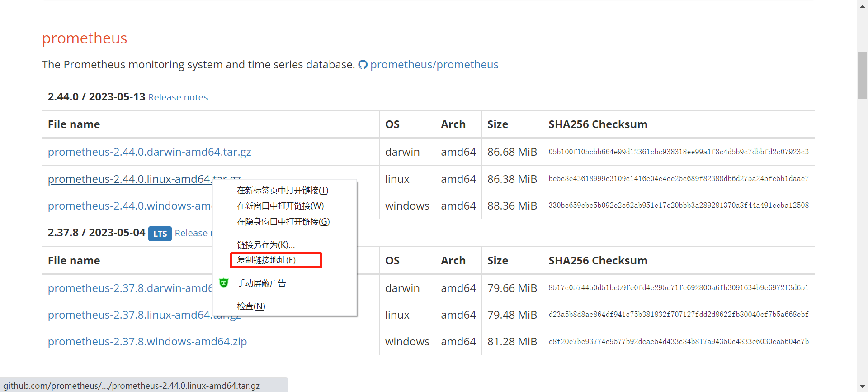The image size is (868, 392).
Task: Click the windows OS cell in the 81.28 MiB row
Action: coord(407,342)
